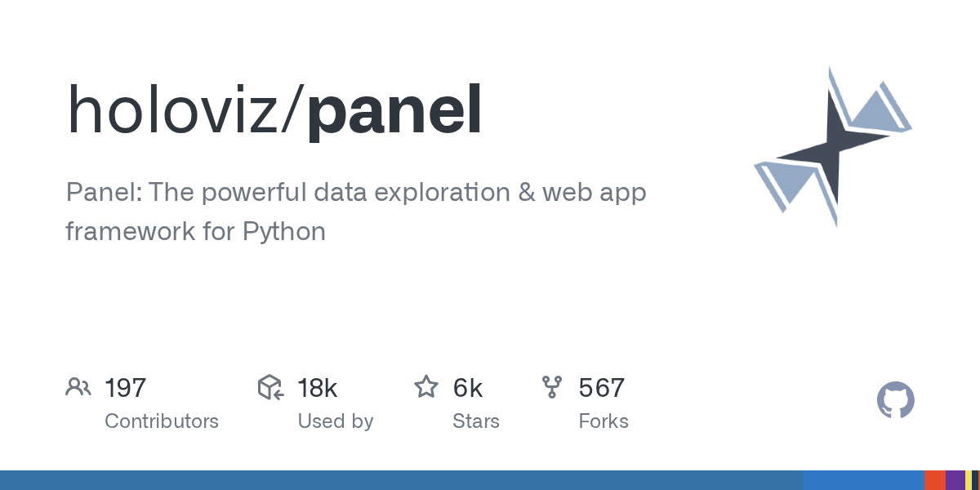Click the Used by package icon
This screenshot has width=980, height=490.
click(270, 387)
